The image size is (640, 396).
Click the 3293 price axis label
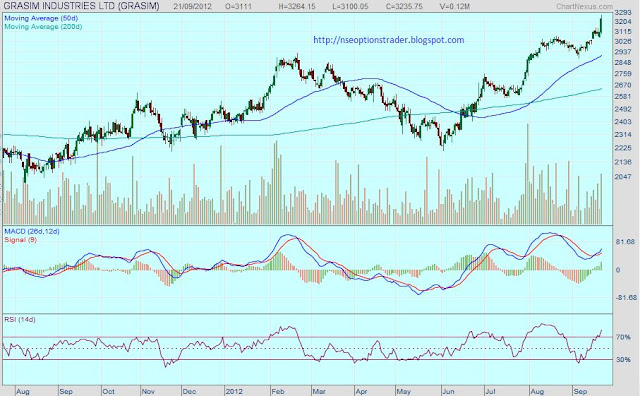(623, 13)
